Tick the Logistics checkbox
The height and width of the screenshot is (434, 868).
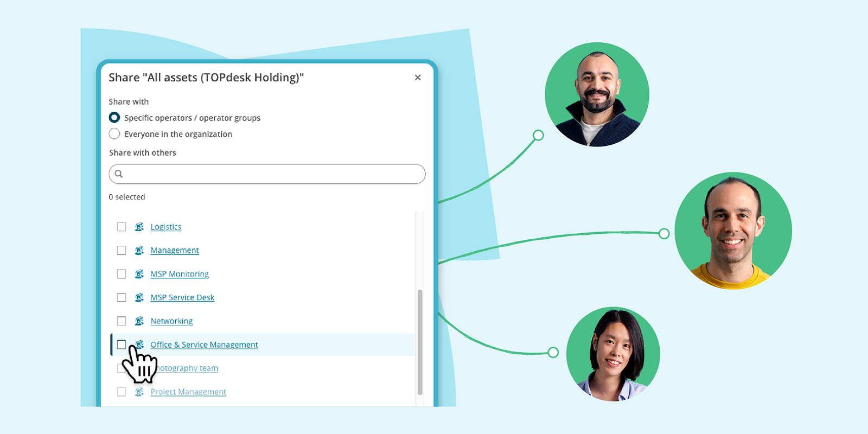point(122,227)
